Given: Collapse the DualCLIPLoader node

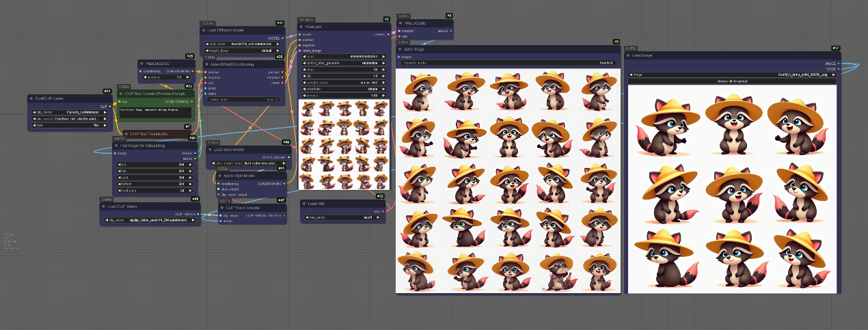Looking at the screenshot, I should click(x=32, y=98).
